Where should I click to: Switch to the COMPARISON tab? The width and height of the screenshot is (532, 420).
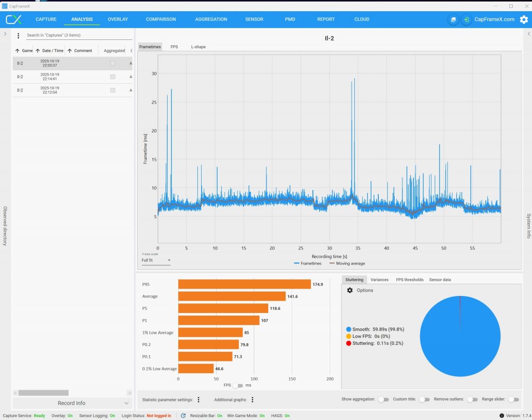[161, 19]
